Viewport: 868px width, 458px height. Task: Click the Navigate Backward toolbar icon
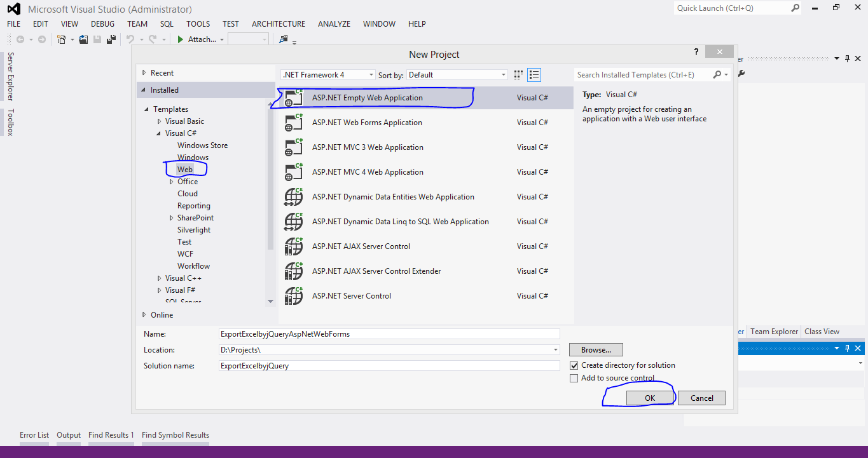20,39
